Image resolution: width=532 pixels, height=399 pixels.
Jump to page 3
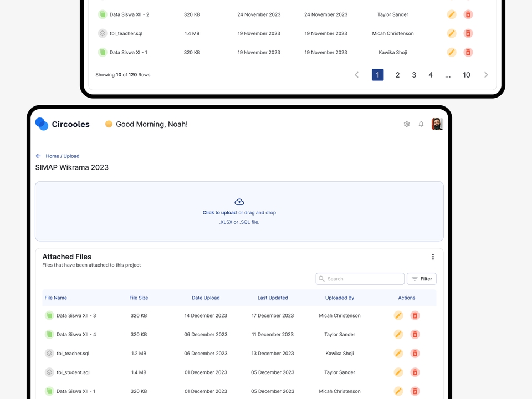coord(414,75)
